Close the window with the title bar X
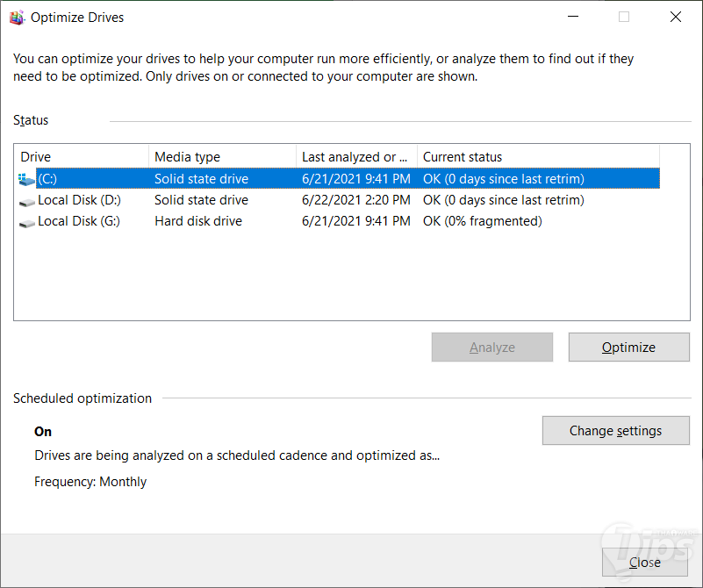 tap(675, 17)
